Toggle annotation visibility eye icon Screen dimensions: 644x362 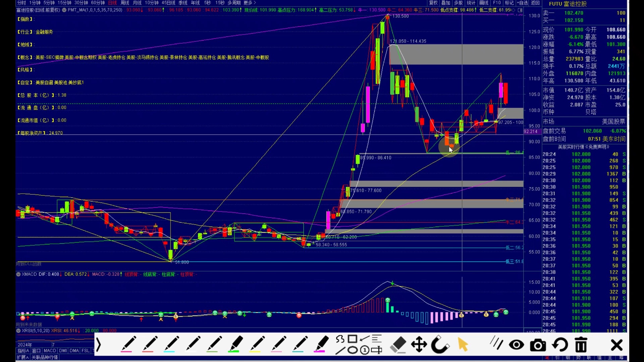point(517,345)
